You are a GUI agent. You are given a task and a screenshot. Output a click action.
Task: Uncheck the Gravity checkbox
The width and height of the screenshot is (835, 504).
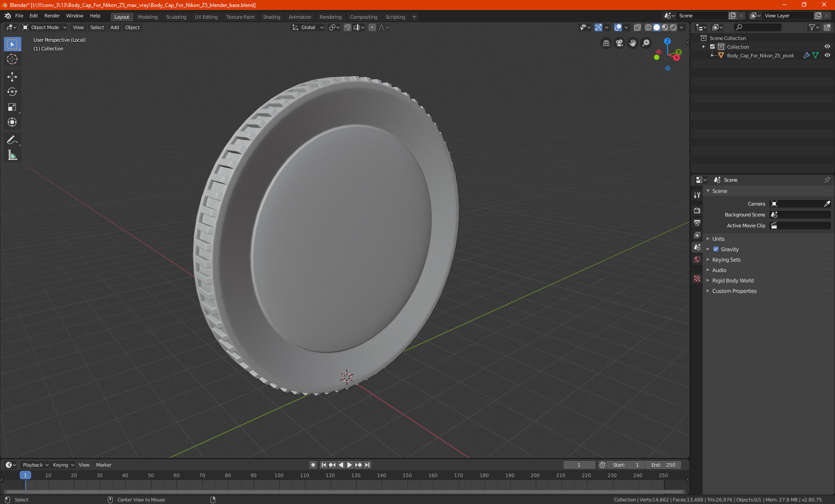coord(716,249)
